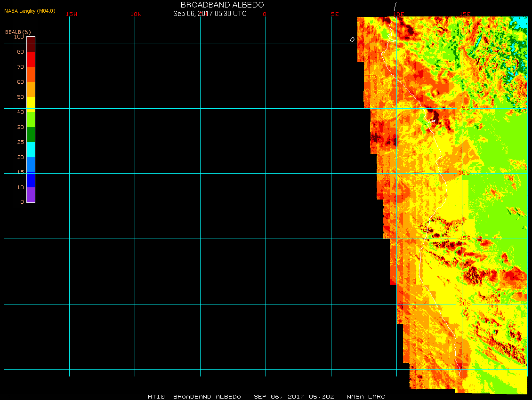The height and width of the screenshot is (400, 532).
Task: Pick the dark blue 10-15% colorbar segment
Action: click(31, 179)
